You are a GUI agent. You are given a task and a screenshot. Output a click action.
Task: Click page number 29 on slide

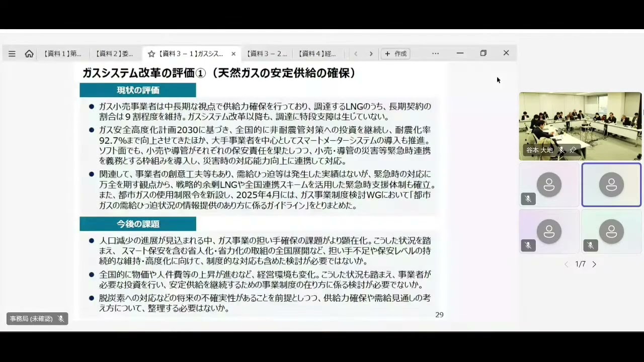pos(439,315)
